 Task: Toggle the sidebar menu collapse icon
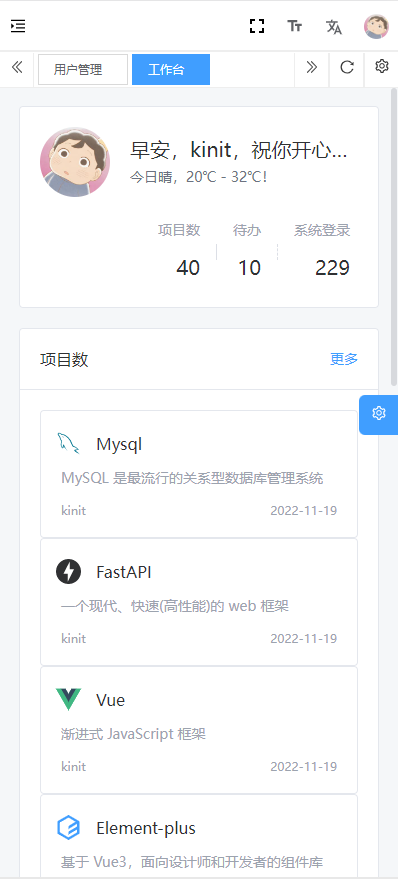tap(18, 26)
